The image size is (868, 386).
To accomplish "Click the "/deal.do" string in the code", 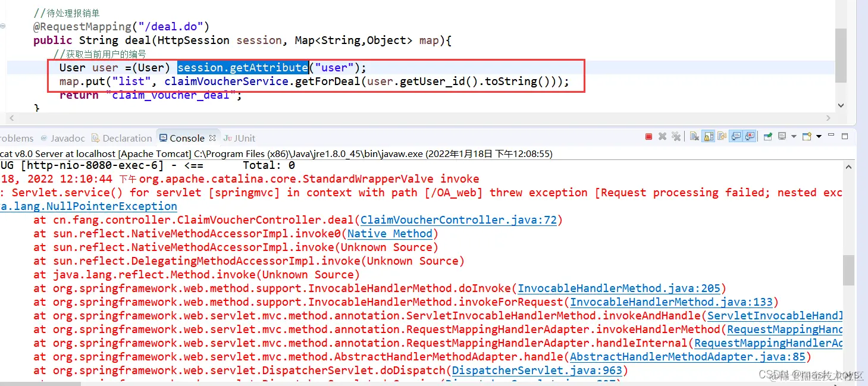I will 171,26.
